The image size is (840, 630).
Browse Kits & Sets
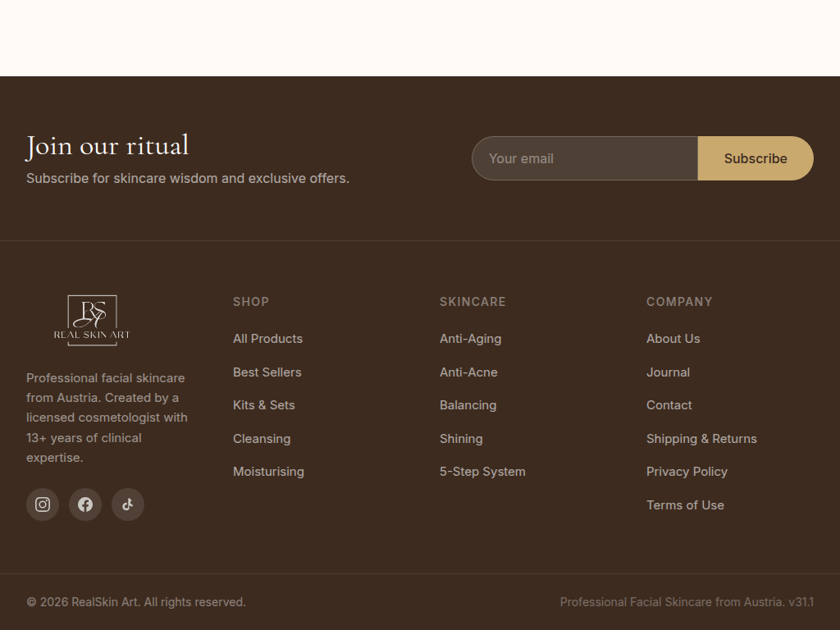(x=263, y=404)
